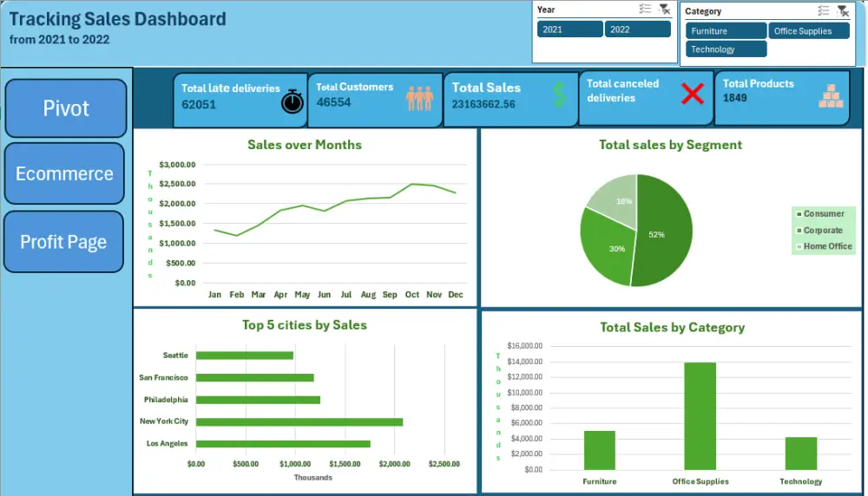Select the Total Sales by Category title
This screenshot has width=868, height=496.
(672, 328)
